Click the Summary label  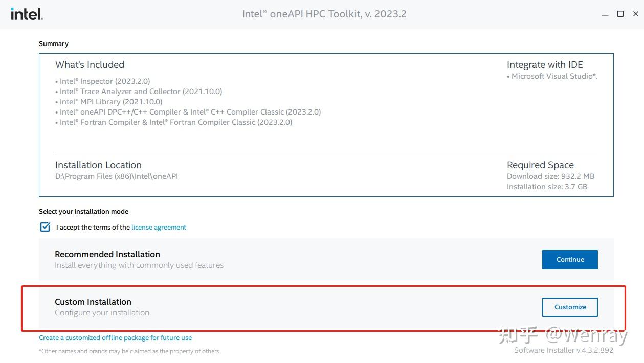click(x=53, y=43)
